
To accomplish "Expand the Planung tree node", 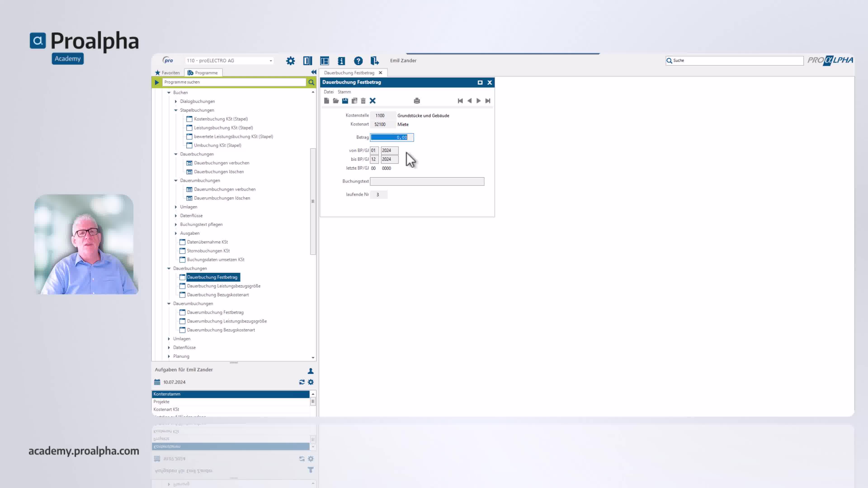I will 169,356.
